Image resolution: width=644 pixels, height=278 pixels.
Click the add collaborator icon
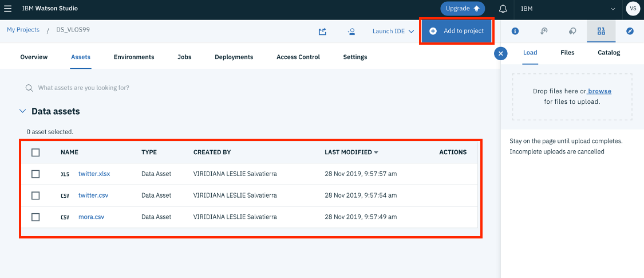[x=351, y=32]
